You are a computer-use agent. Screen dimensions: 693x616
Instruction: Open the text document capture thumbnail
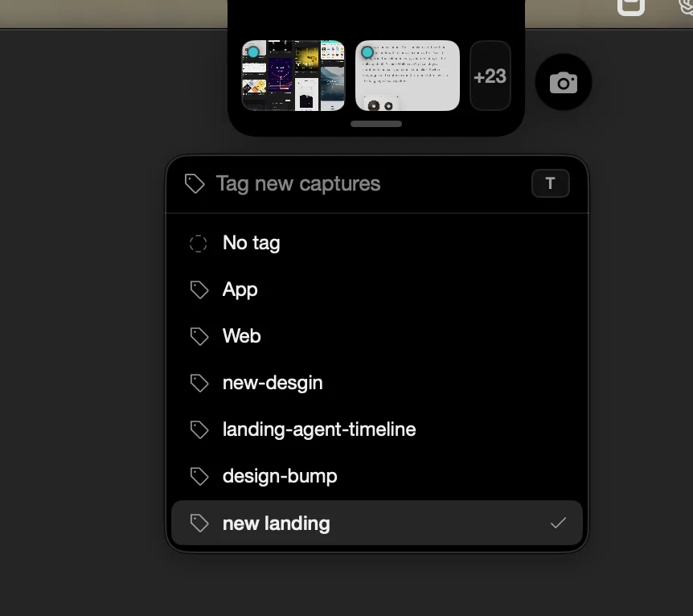pyautogui.click(x=408, y=76)
